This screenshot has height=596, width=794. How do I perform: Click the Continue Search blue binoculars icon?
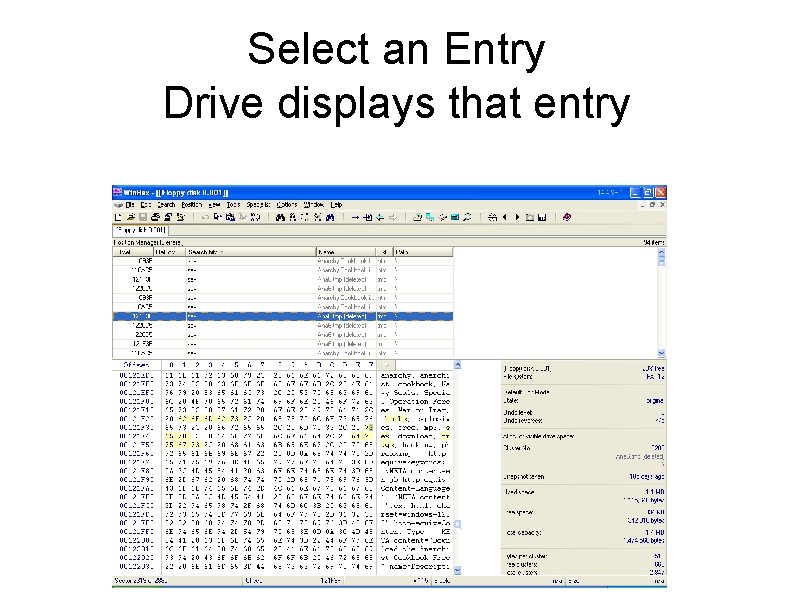coord(330,217)
